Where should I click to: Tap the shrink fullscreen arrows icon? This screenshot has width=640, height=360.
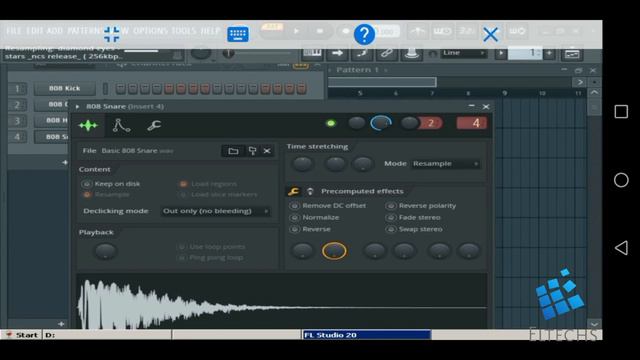[x=111, y=34]
